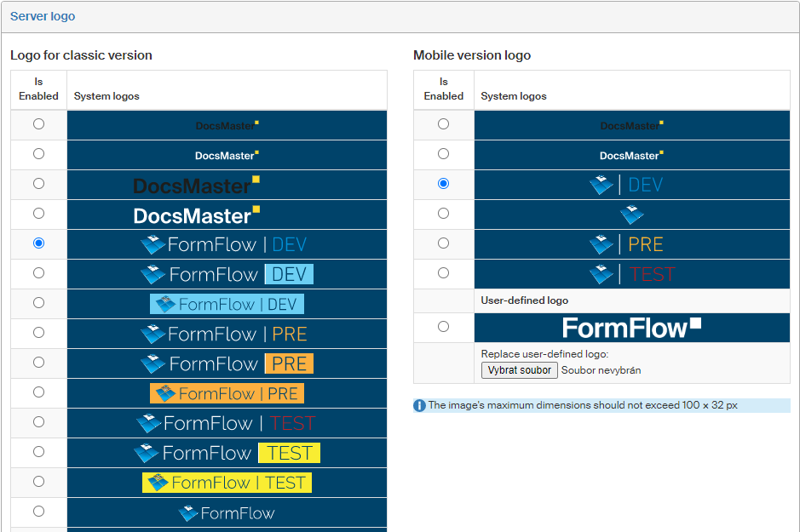Click the classic FormFlow logo on full orange background
This screenshot has height=532, width=800.
point(227,393)
